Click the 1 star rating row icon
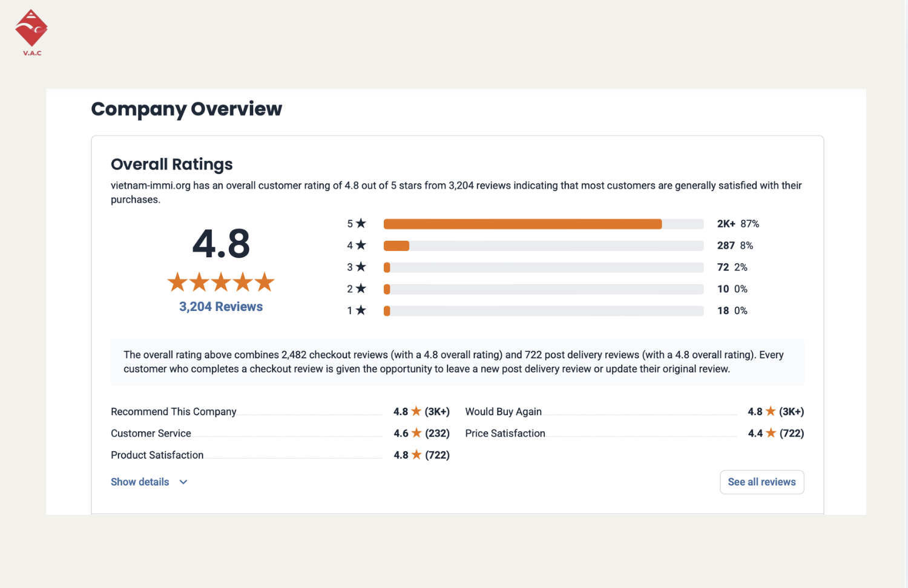The width and height of the screenshot is (908, 588). coord(361,310)
